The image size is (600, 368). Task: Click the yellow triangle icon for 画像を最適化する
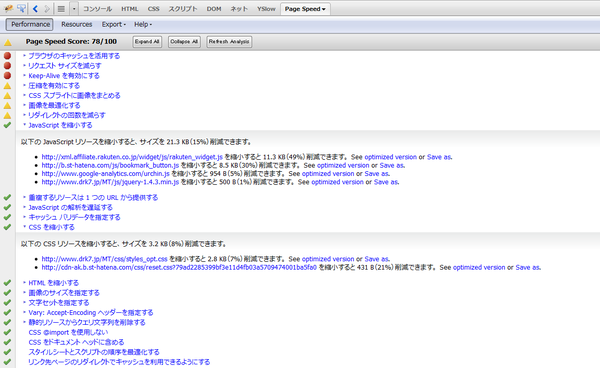click(x=7, y=106)
